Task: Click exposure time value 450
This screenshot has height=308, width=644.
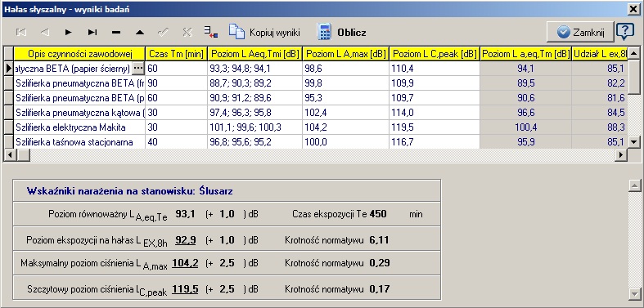Action: (378, 214)
